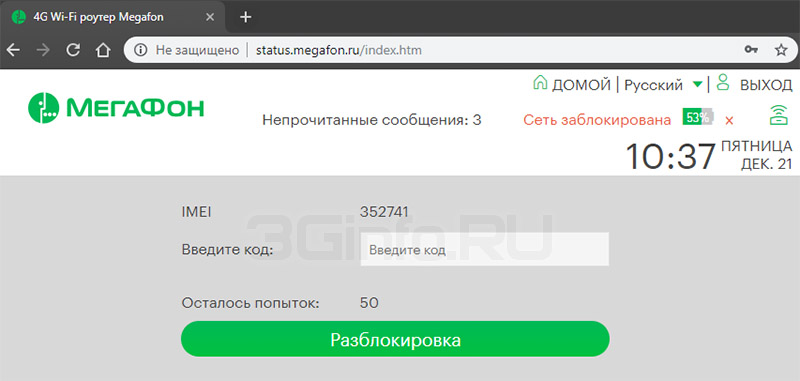
Task: Click the IMEI value 352741
Action: (384, 212)
